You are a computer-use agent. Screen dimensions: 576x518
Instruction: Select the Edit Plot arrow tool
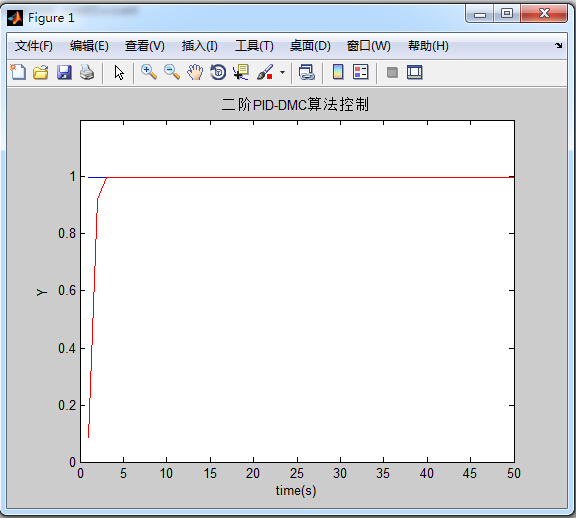(x=119, y=72)
